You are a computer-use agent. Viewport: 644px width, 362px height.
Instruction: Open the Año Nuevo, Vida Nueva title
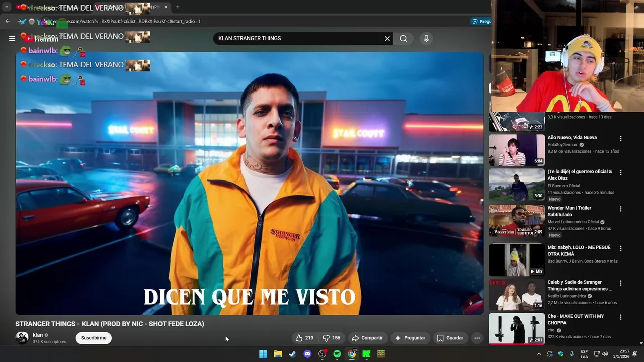pyautogui.click(x=572, y=137)
